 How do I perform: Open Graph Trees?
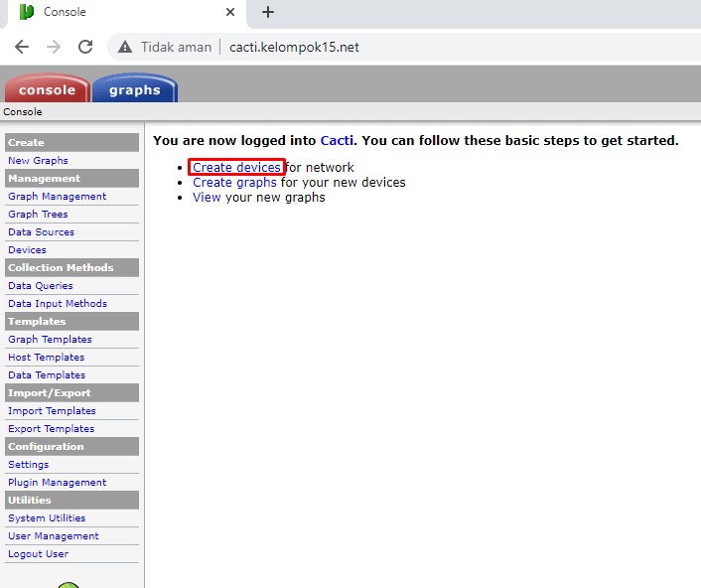(38, 215)
